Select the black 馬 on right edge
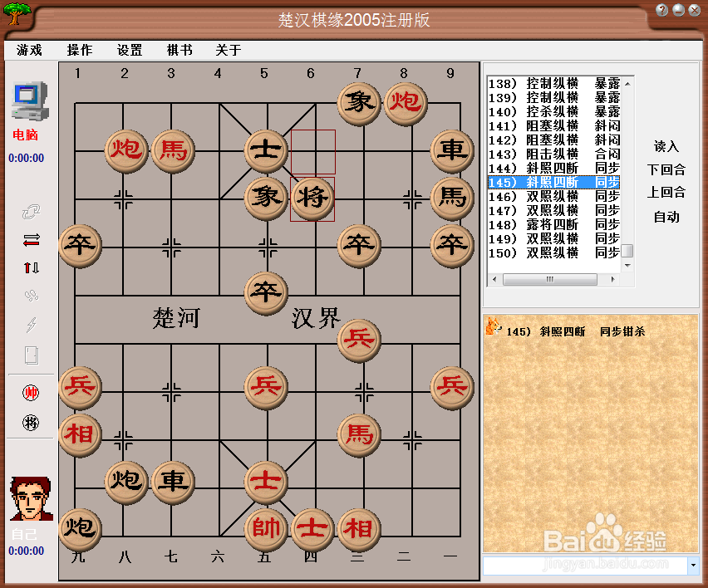Image resolution: width=708 pixels, height=588 pixels. click(x=452, y=198)
